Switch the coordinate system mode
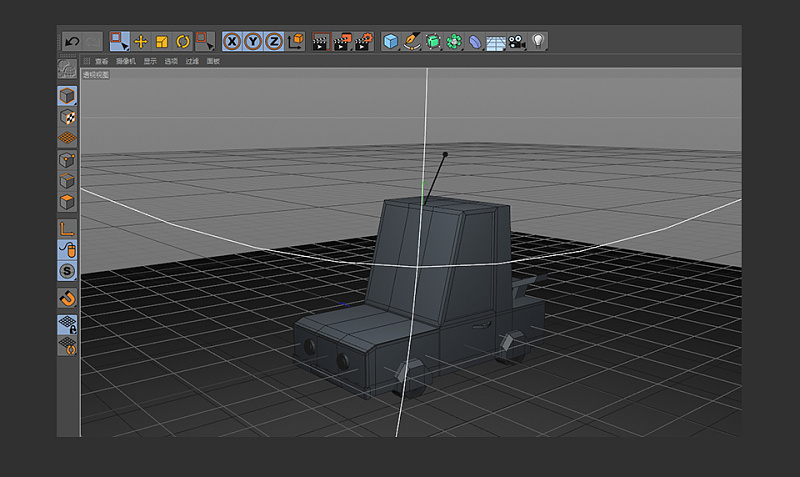 point(295,41)
